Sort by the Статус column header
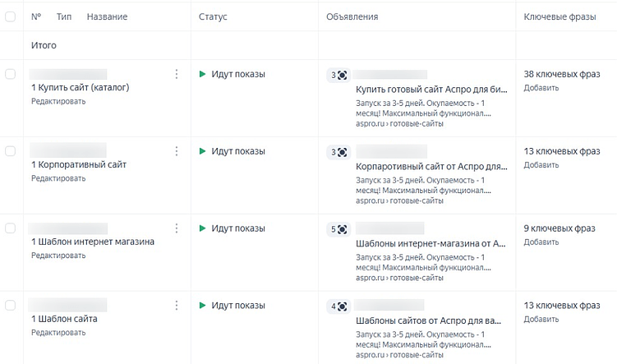Screen dimensions: 617x364 click(x=213, y=16)
